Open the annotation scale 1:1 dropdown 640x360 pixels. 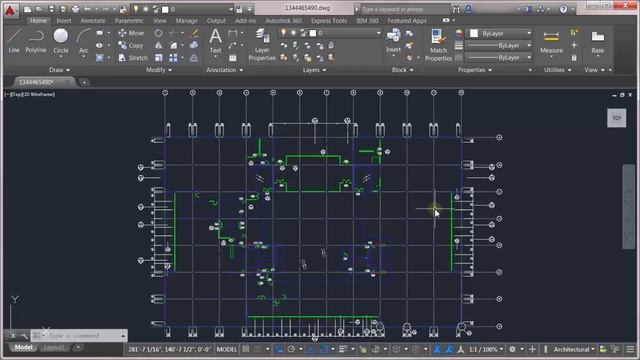point(486,349)
